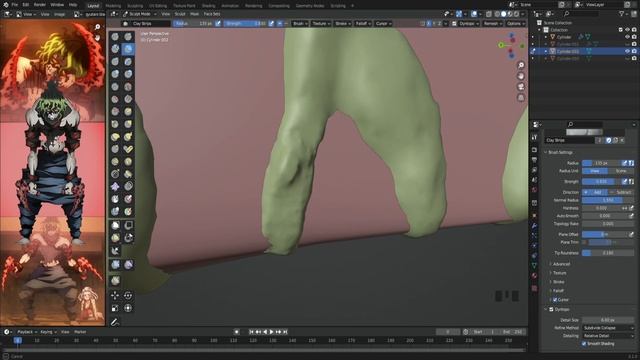
Task: Select the Clay brush tool
Action: pos(116,49)
